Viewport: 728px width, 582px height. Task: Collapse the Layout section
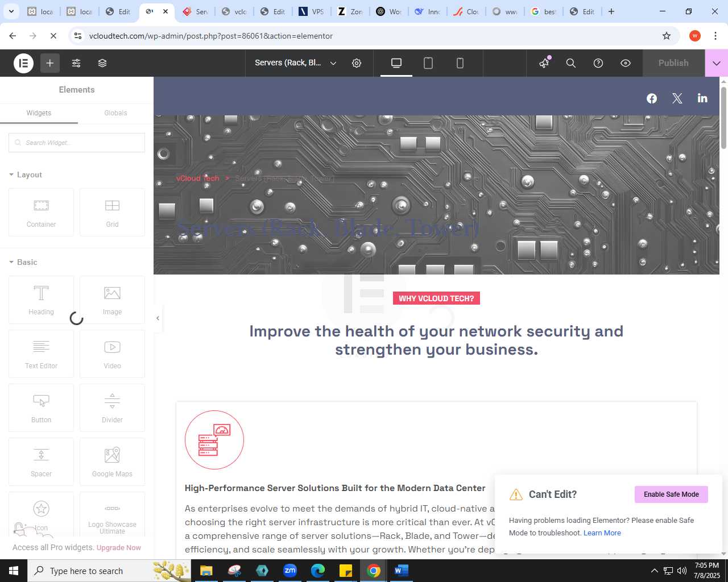tap(26, 175)
